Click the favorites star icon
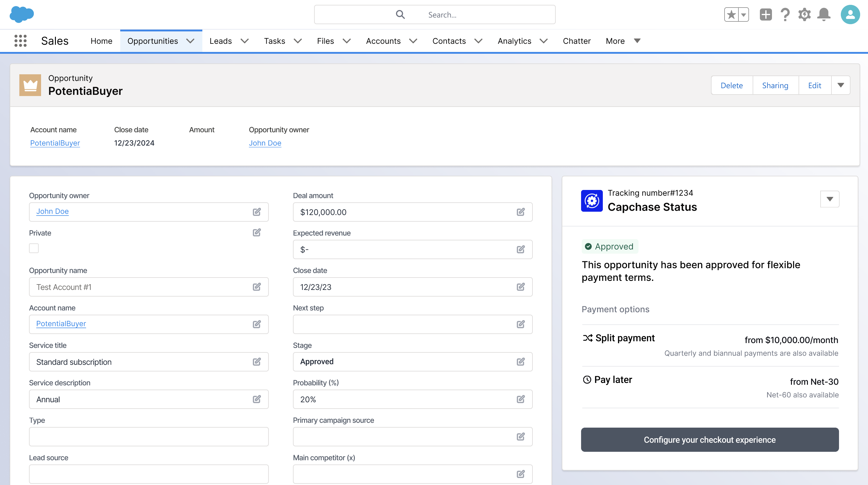 click(731, 14)
